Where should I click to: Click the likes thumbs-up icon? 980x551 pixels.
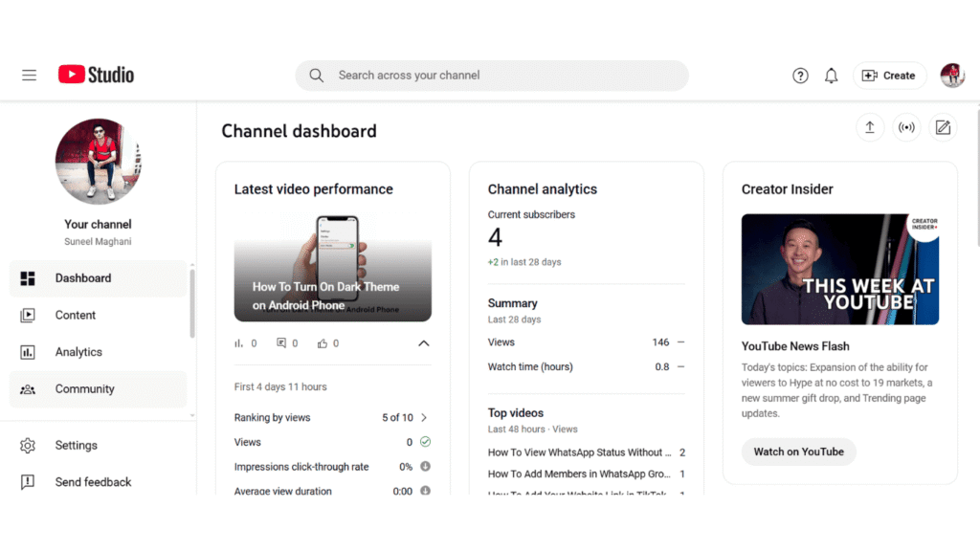tap(323, 343)
